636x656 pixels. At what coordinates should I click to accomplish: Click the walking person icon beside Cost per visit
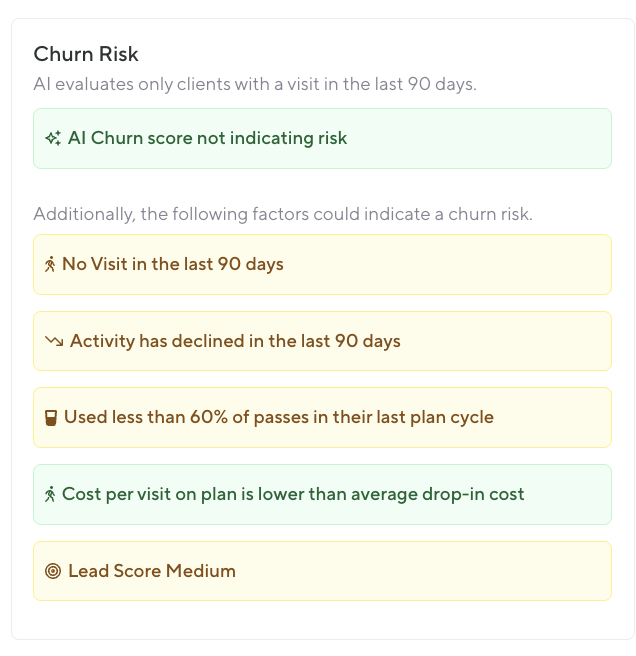(x=51, y=494)
